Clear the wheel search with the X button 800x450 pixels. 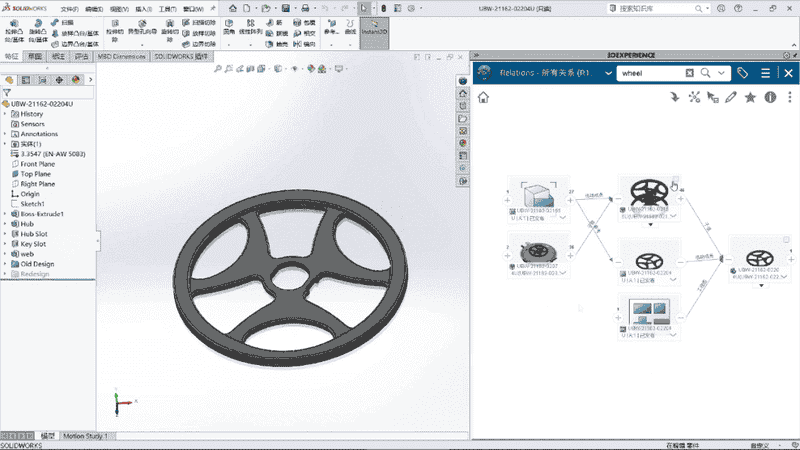pos(689,73)
